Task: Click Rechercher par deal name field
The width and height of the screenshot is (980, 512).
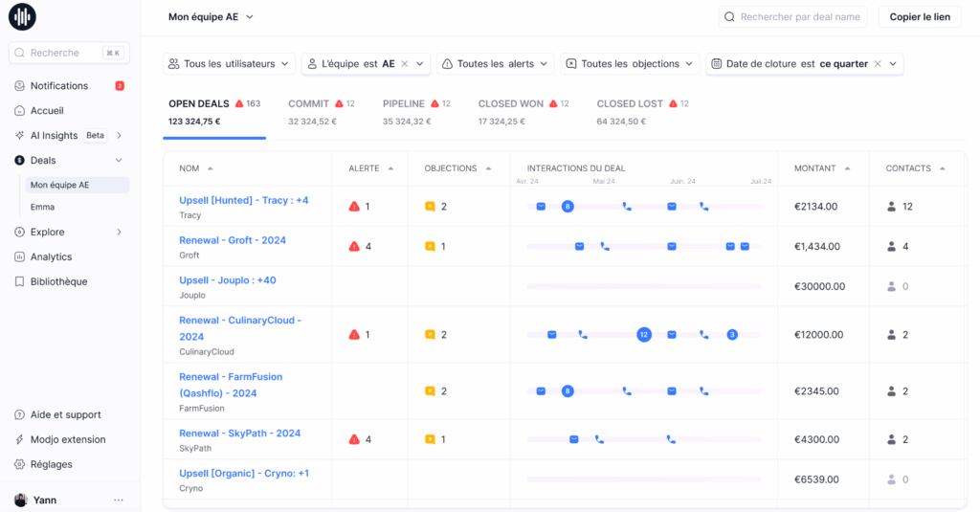Action: point(792,17)
